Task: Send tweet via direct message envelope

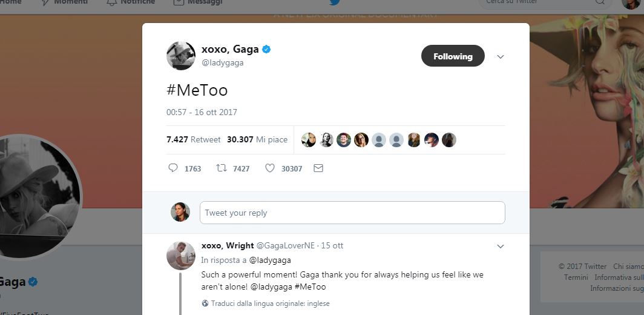Action: coord(318,168)
